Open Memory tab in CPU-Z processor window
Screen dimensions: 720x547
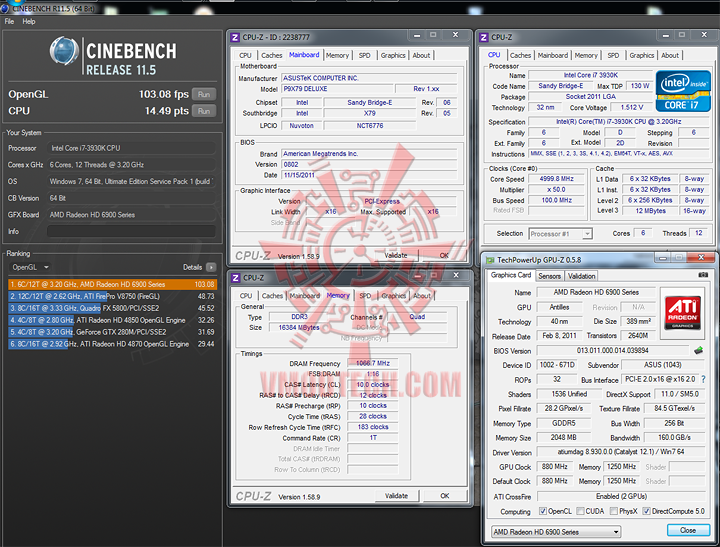click(x=586, y=55)
